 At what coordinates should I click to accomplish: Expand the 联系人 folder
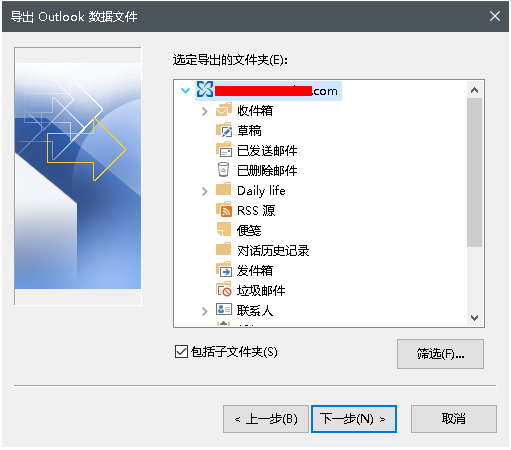click(205, 311)
